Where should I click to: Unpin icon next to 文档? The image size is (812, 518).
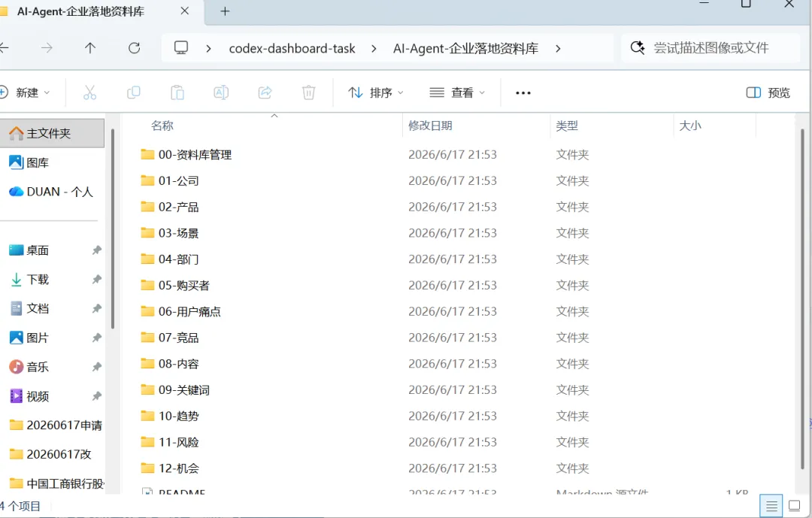point(96,309)
